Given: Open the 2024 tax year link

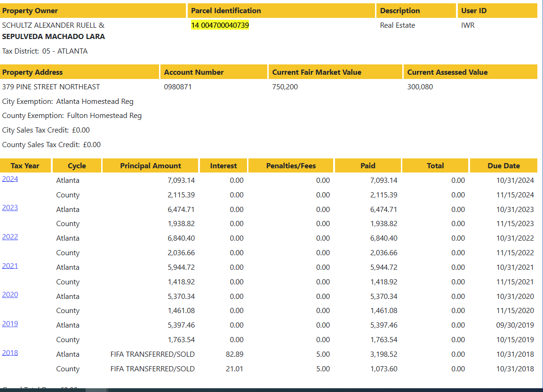Looking at the screenshot, I should pos(10,179).
